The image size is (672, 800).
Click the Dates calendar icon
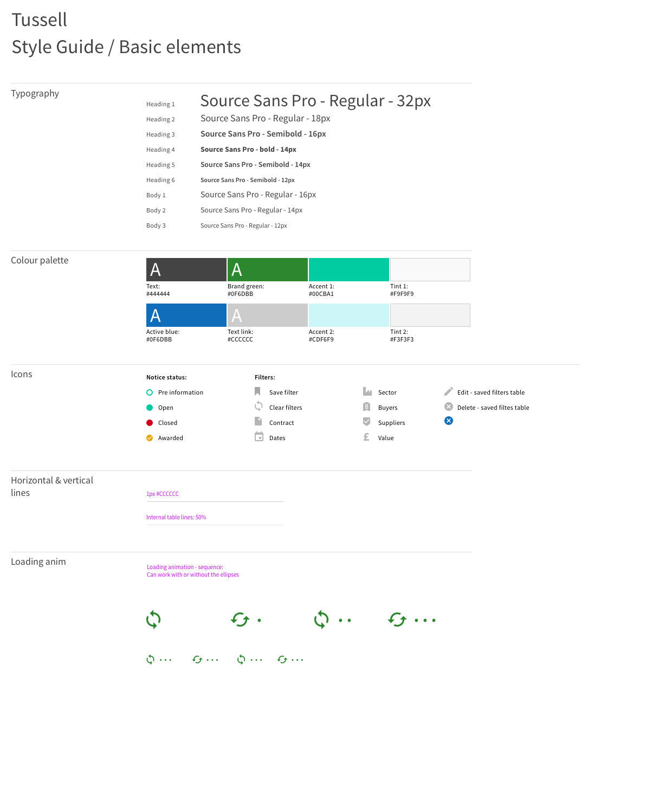(259, 436)
